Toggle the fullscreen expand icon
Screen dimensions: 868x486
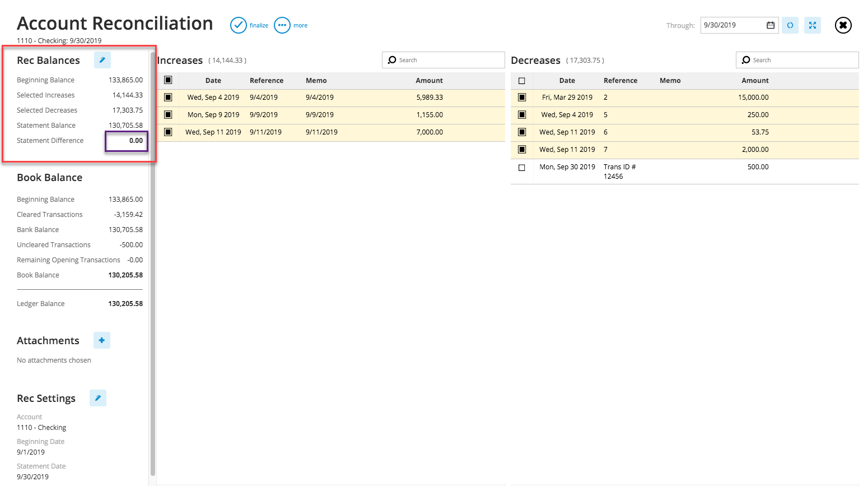[x=813, y=25]
